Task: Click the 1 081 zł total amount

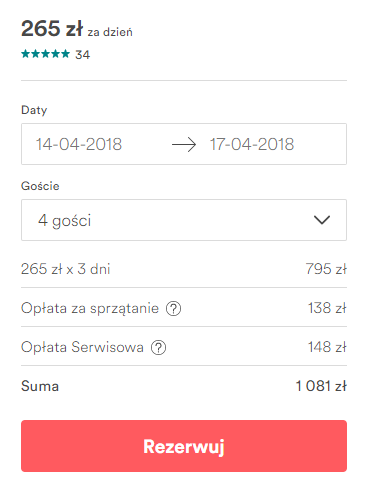Action: click(x=321, y=386)
